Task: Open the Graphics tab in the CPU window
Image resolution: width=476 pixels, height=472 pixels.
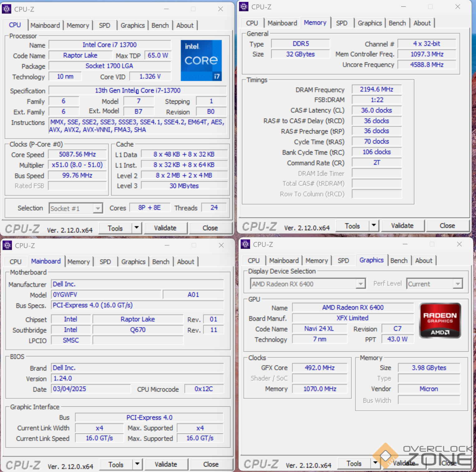Action: click(x=133, y=25)
